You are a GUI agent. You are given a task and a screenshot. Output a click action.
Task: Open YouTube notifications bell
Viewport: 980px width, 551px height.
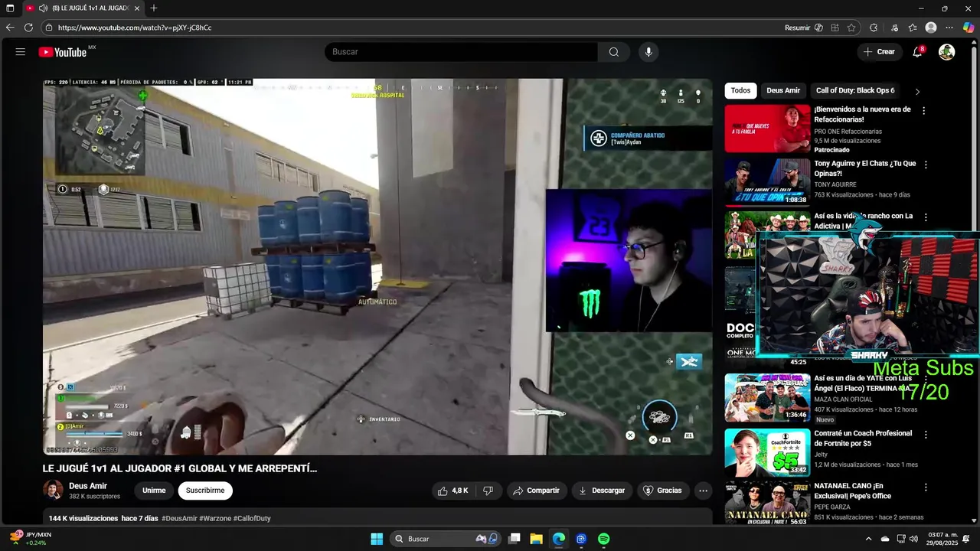point(917,52)
